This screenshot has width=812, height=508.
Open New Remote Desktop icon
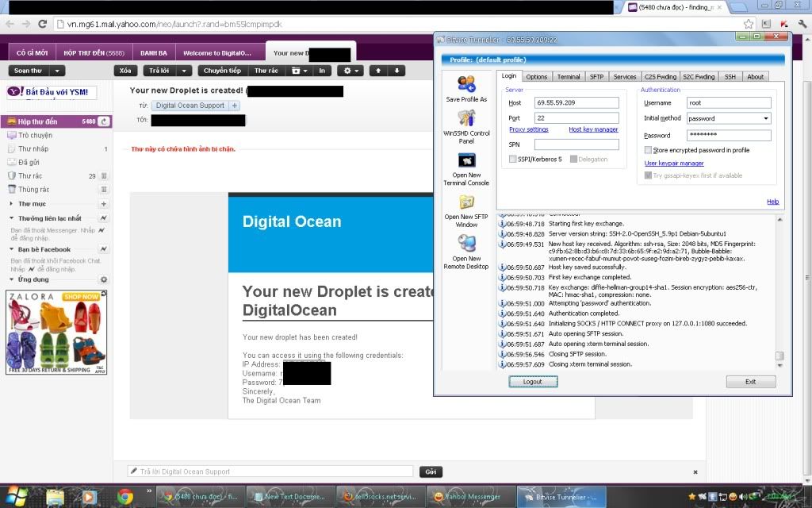point(466,252)
